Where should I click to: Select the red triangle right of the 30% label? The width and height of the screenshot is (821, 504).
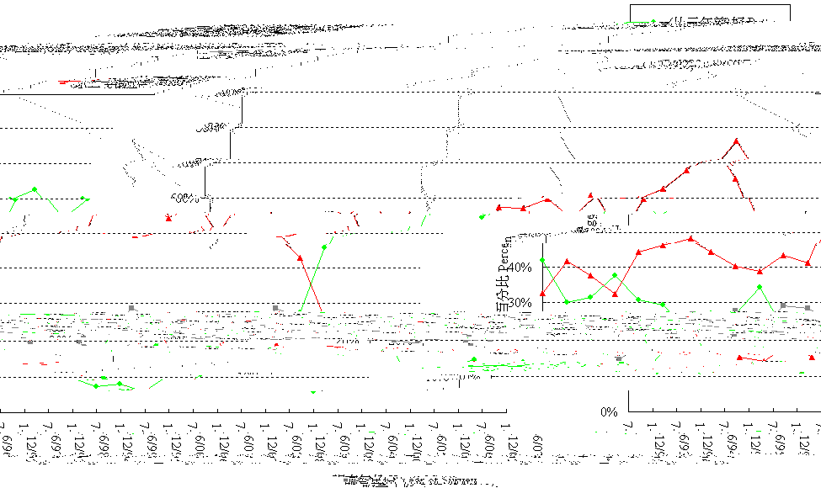(542, 294)
